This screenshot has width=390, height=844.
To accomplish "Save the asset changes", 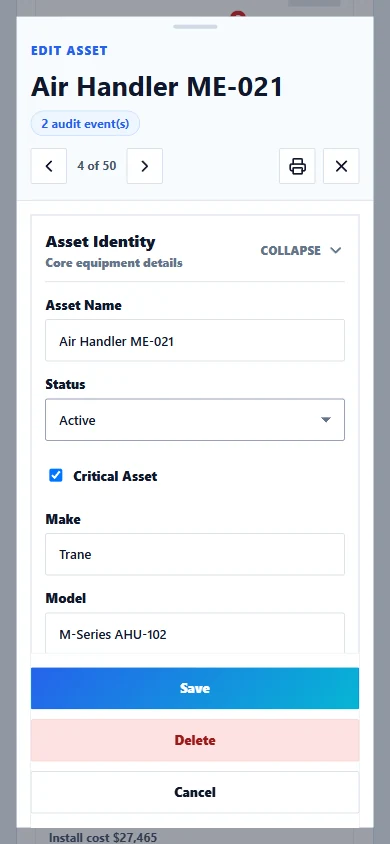I will point(195,688).
